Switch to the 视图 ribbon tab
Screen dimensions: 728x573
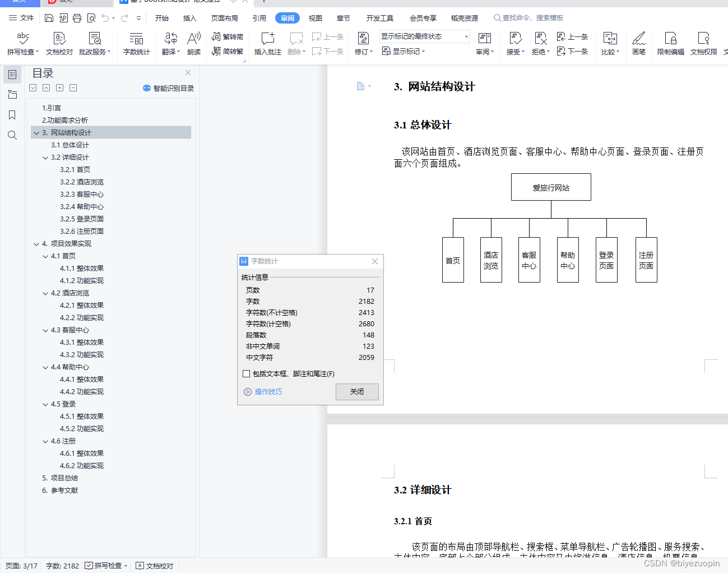click(x=316, y=18)
